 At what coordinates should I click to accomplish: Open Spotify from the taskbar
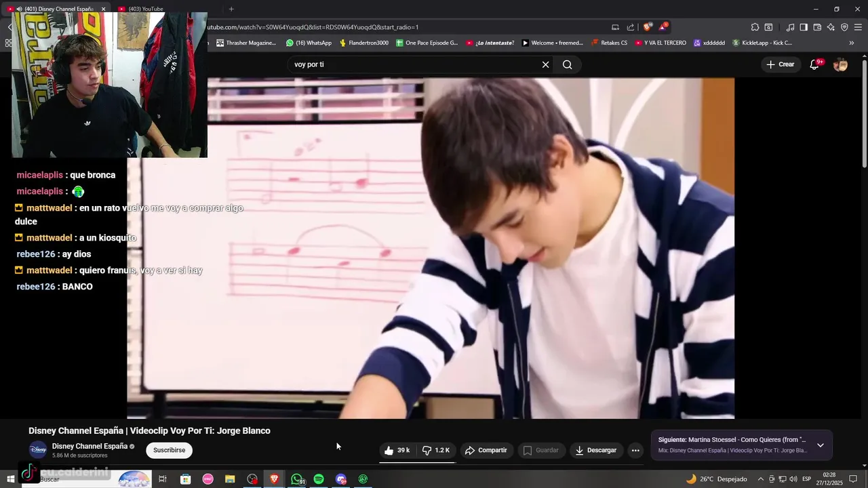click(x=319, y=479)
